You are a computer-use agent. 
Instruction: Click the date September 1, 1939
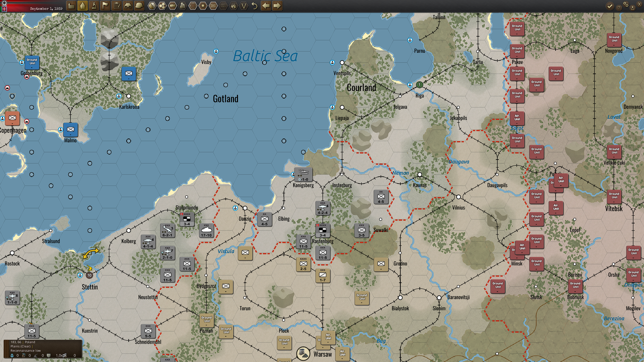(x=46, y=9)
